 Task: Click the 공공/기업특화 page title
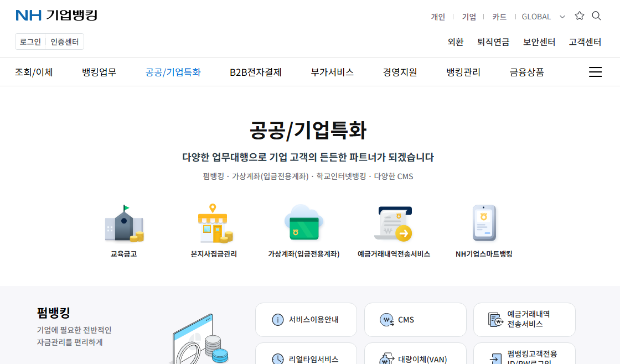pyautogui.click(x=308, y=131)
